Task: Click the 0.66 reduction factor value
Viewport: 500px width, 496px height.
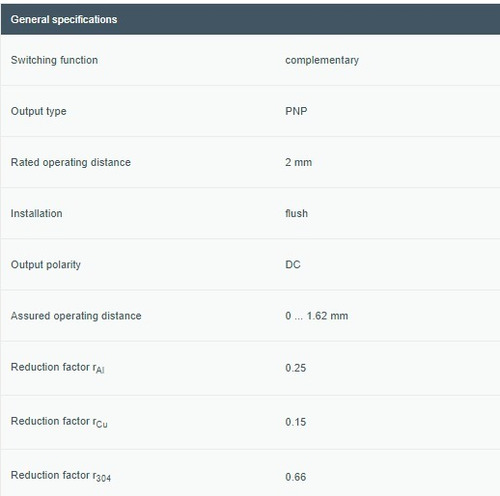Action: [295, 477]
